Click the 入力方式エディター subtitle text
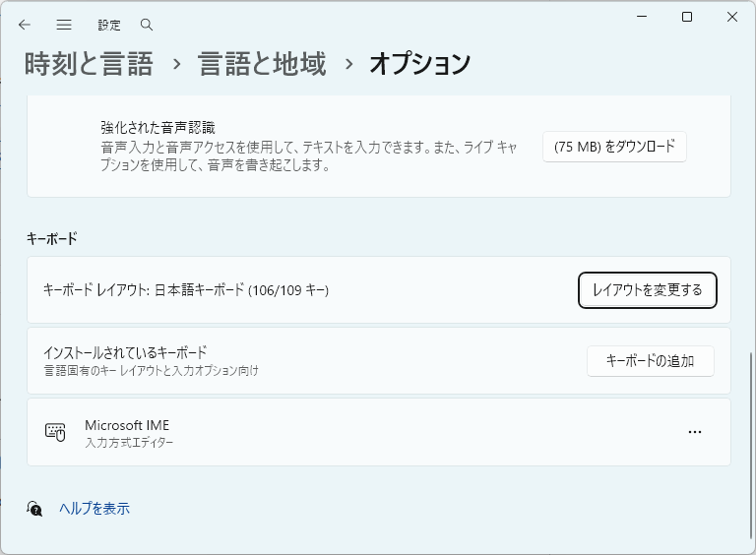This screenshot has height=555, width=756. [129, 442]
